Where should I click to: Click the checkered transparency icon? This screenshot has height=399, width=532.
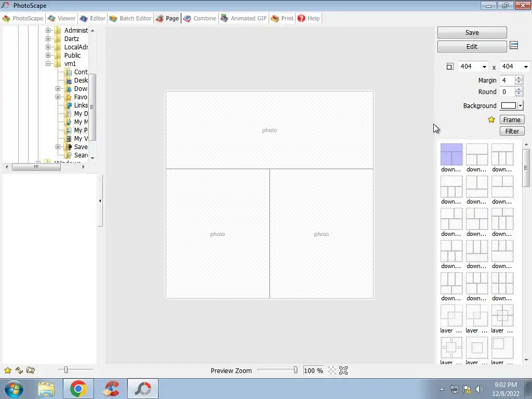pos(332,370)
